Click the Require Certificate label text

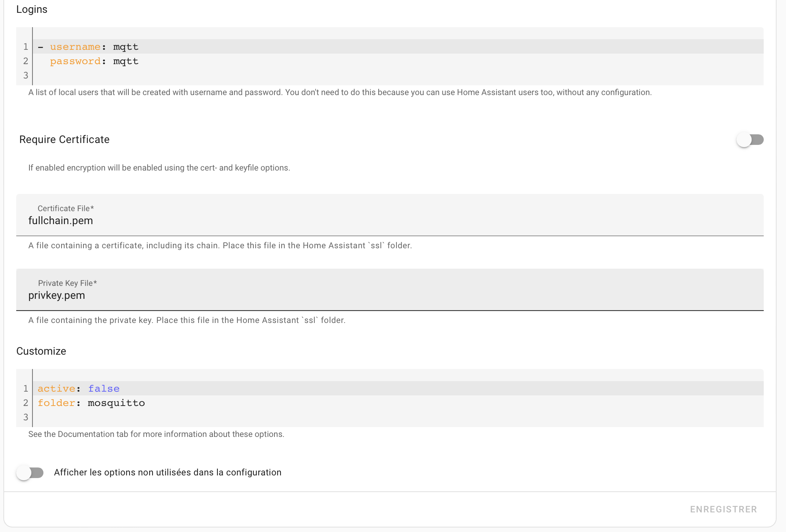64,140
